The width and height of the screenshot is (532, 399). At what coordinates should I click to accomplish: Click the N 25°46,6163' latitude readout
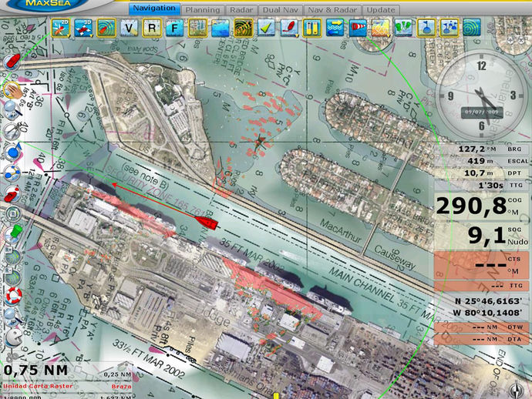[x=488, y=301]
